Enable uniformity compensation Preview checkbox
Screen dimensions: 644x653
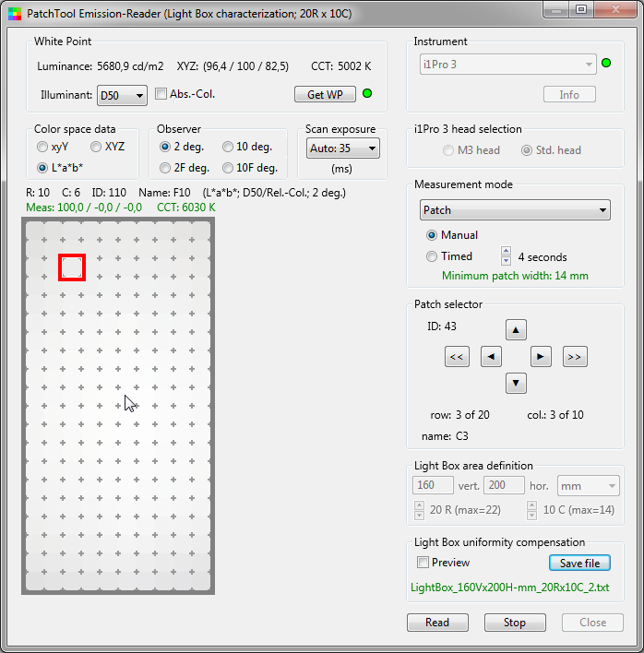tap(423, 563)
